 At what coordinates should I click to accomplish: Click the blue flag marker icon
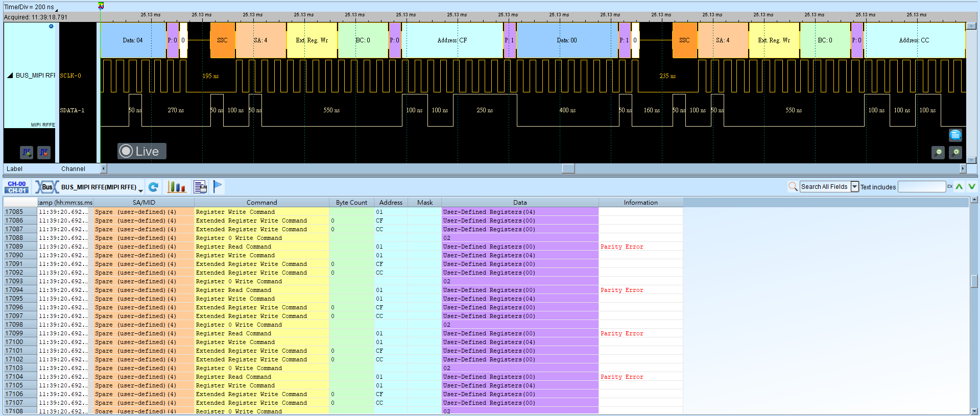click(x=218, y=186)
